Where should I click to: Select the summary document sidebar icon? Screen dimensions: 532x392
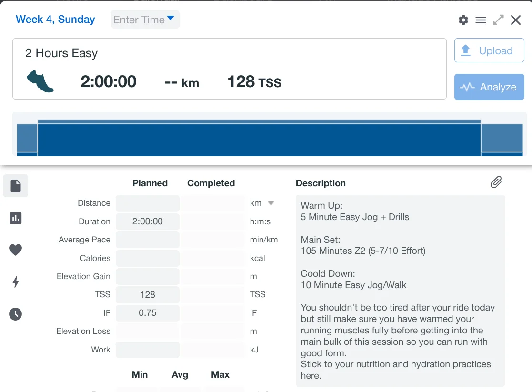[16, 186]
